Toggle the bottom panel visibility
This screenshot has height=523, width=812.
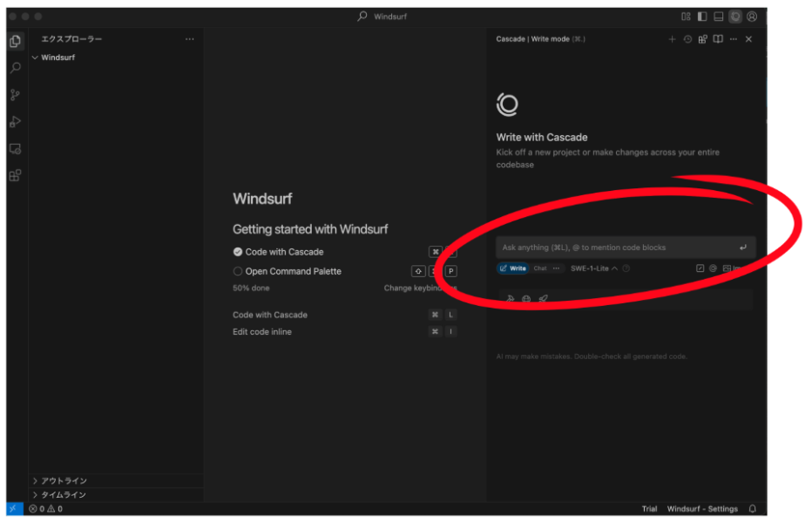(719, 17)
